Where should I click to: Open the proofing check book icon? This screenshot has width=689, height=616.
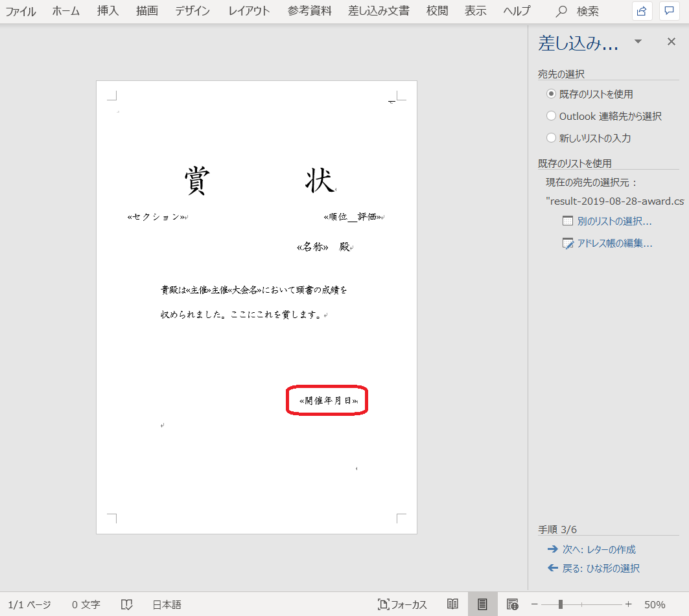coord(127,604)
